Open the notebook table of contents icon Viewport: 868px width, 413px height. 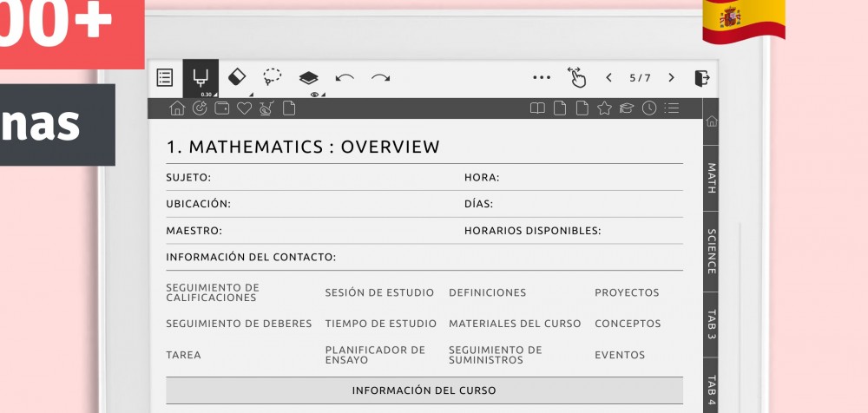(x=165, y=78)
